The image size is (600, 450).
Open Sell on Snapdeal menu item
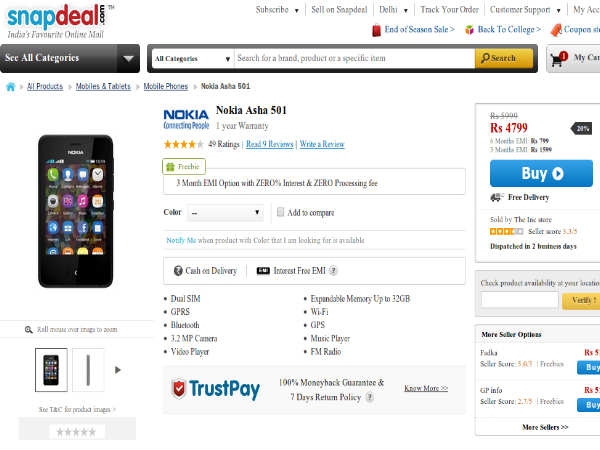pos(339,10)
